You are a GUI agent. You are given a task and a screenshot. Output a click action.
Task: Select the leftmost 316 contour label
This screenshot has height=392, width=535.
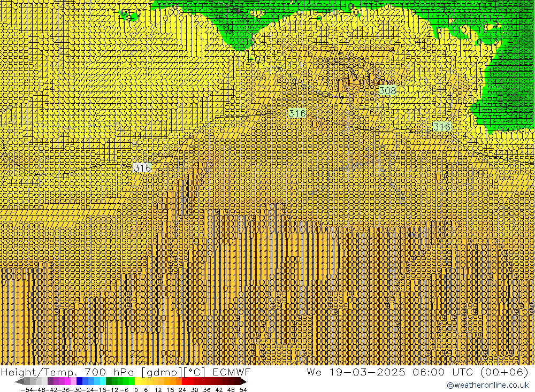142,168
